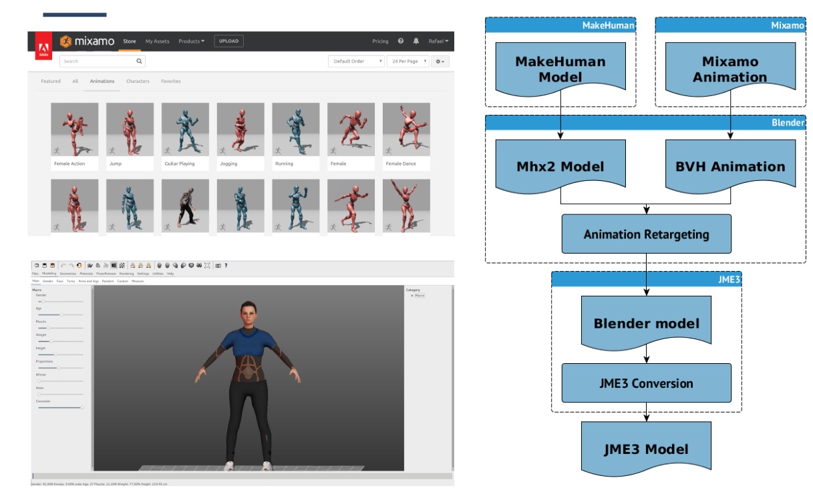This screenshot has height=504, width=813.
Task: Open the Rafael account dropdown
Action: click(x=438, y=41)
